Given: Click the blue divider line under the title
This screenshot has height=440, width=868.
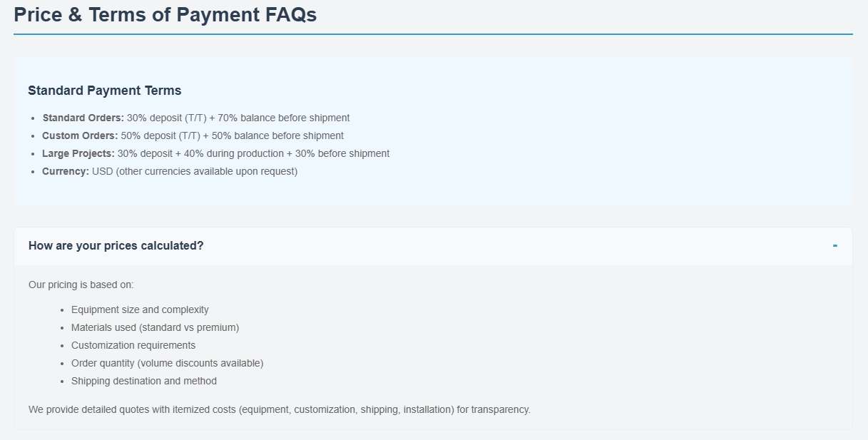Looking at the screenshot, I should point(433,34).
